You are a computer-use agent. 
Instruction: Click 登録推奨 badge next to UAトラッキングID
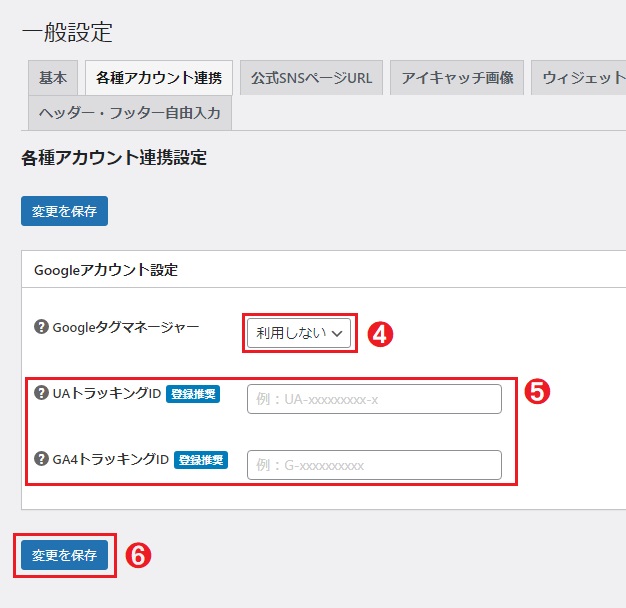click(193, 394)
